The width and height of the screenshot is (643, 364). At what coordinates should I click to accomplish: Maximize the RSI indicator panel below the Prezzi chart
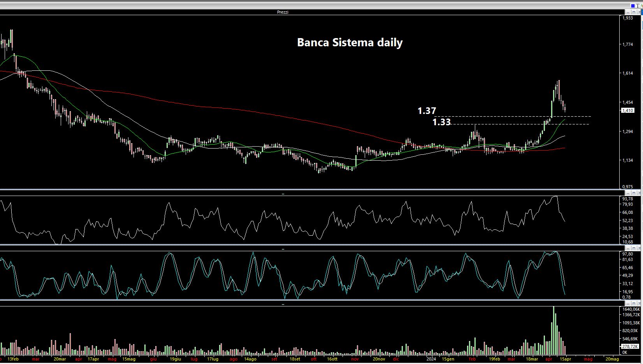[634, 193]
